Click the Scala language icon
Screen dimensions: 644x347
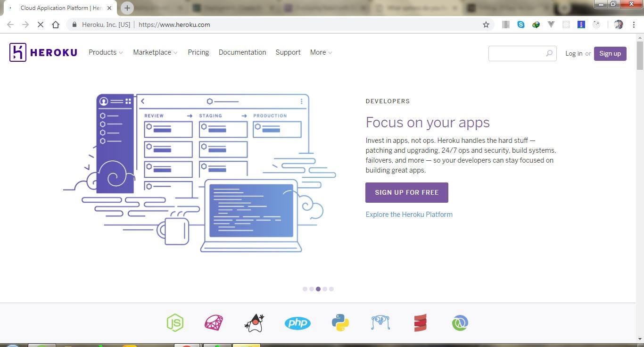(x=420, y=323)
